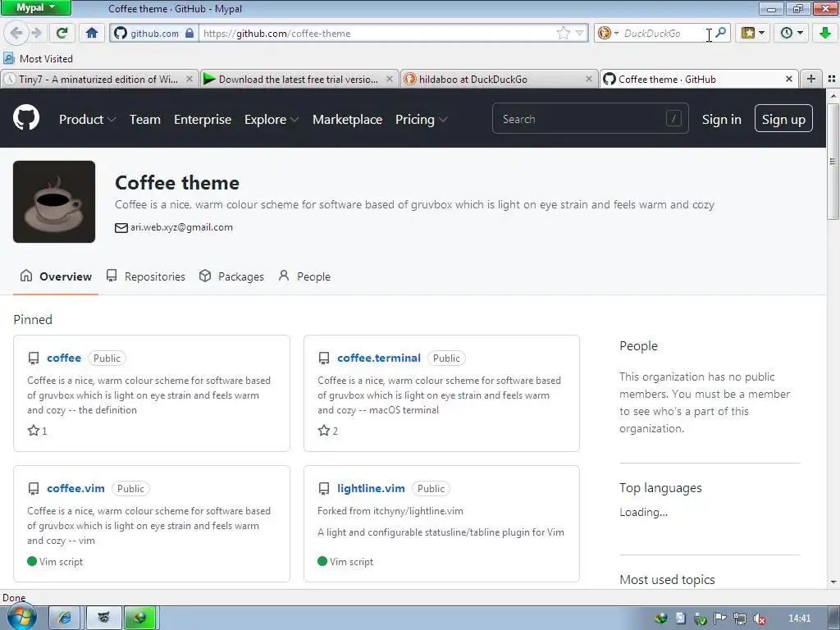Expand the Explore menu
840x630 pixels.
272,120
